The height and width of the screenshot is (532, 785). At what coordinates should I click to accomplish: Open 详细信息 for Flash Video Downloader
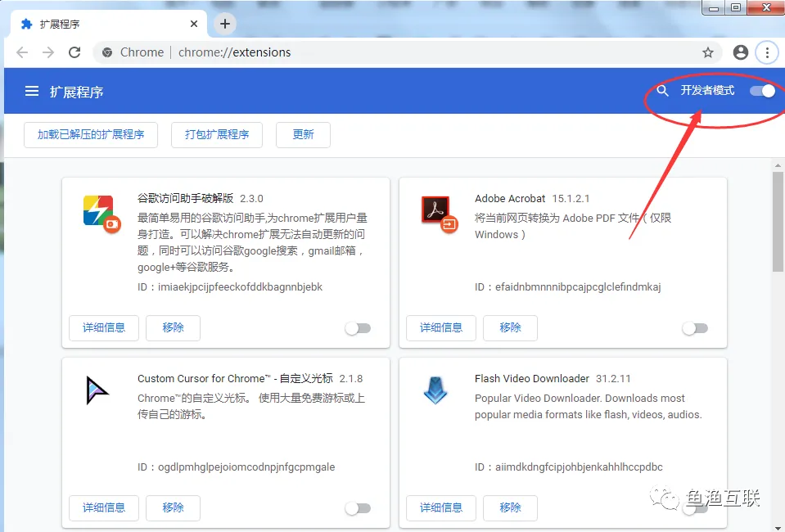tap(441, 508)
